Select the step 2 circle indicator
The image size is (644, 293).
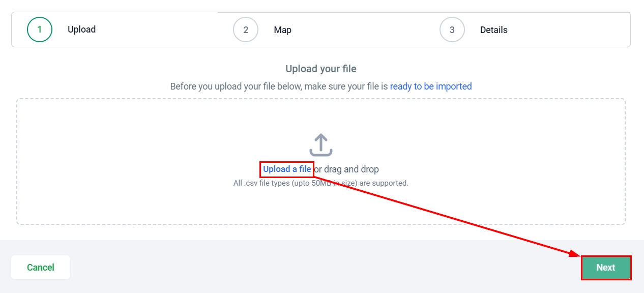tap(246, 30)
